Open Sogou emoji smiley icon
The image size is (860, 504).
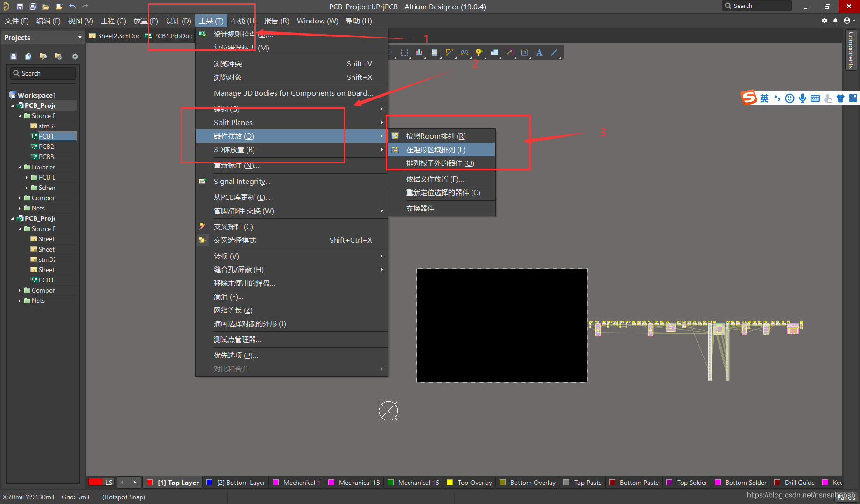[x=790, y=98]
